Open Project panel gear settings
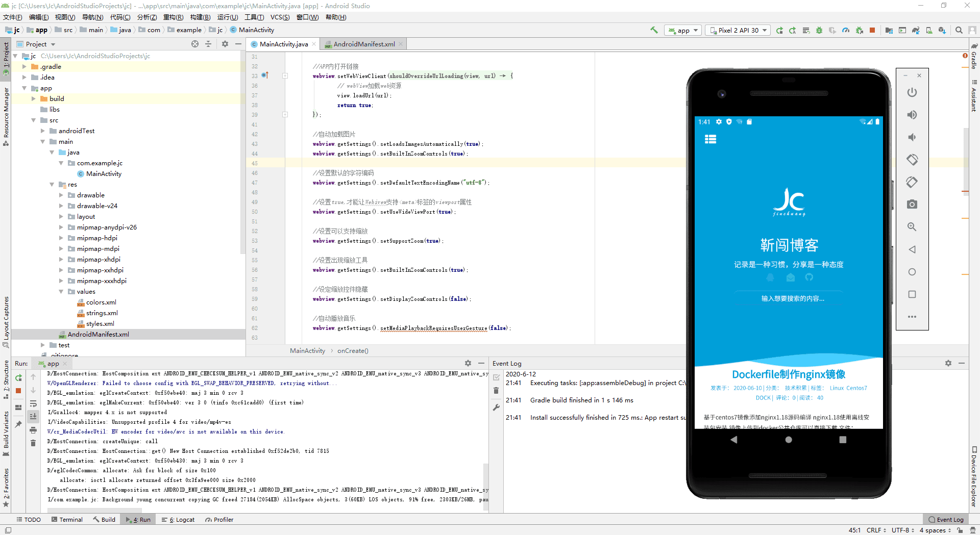Screen dimensions: 980x535 pos(225,44)
